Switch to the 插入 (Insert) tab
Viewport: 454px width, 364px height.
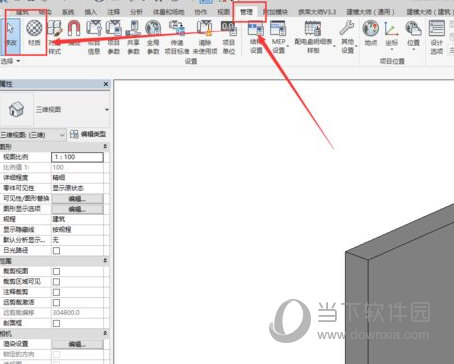tap(91, 12)
